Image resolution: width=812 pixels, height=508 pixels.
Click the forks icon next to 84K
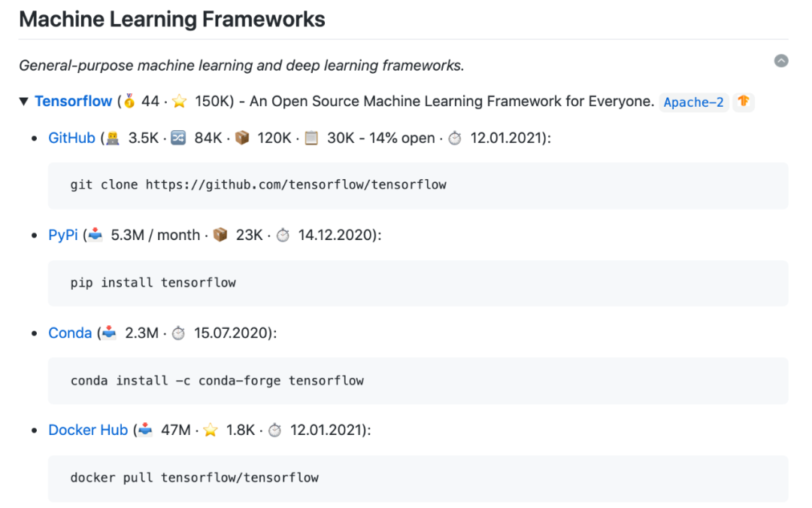(179, 138)
